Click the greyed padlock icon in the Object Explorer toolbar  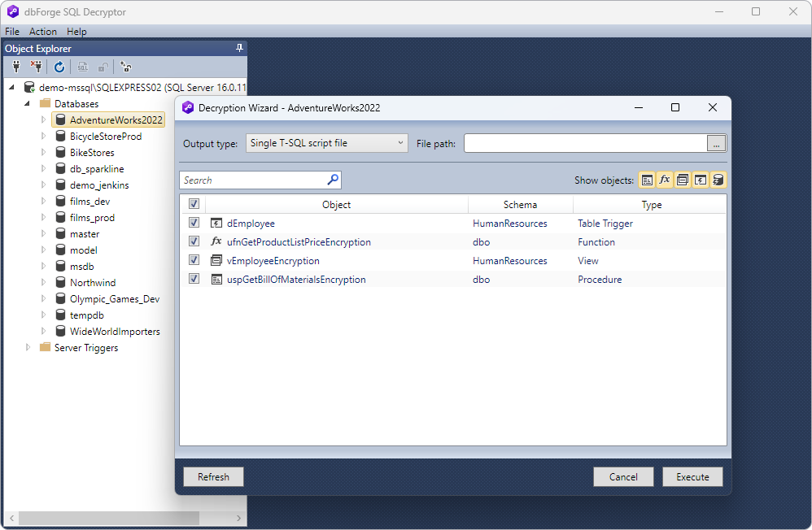click(103, 67)
